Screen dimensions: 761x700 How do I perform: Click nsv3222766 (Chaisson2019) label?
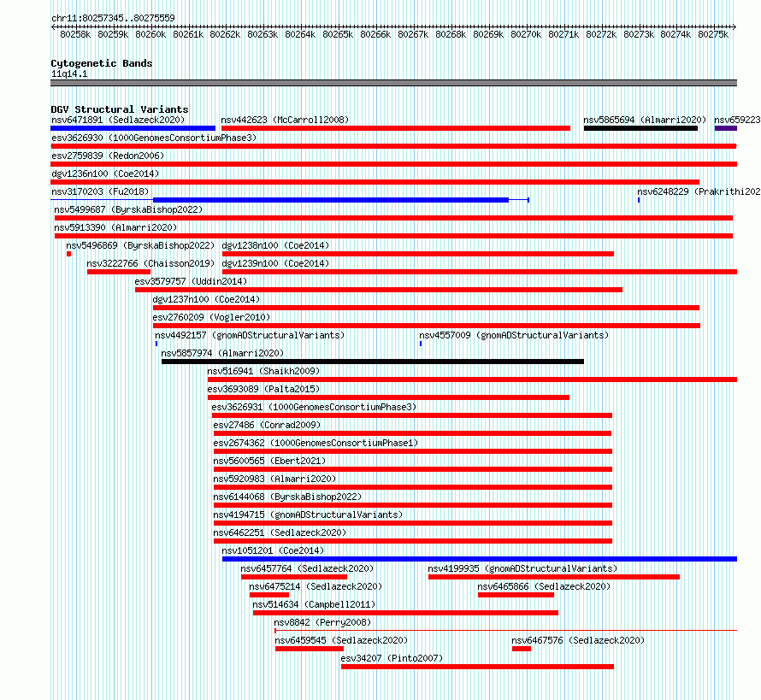tap(150, 263)
